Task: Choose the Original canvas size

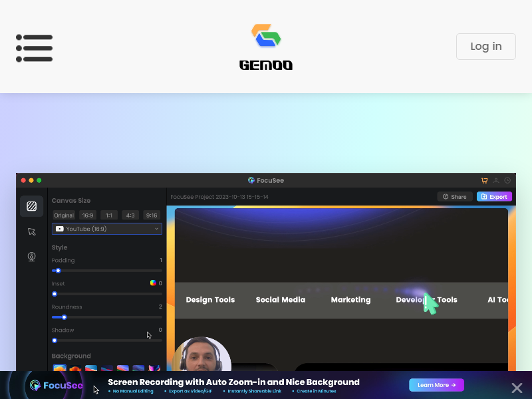Action: (x=64, y=215)
